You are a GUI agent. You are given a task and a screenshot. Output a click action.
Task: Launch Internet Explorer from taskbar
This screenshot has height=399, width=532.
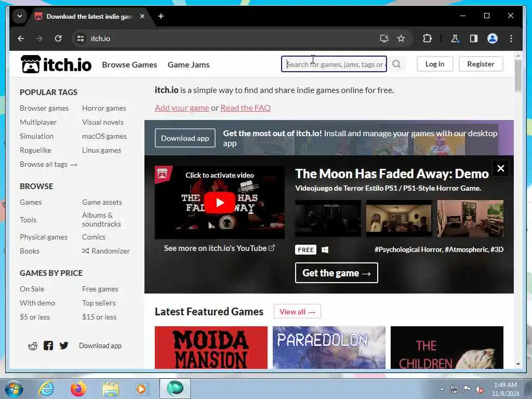(46, 389)
